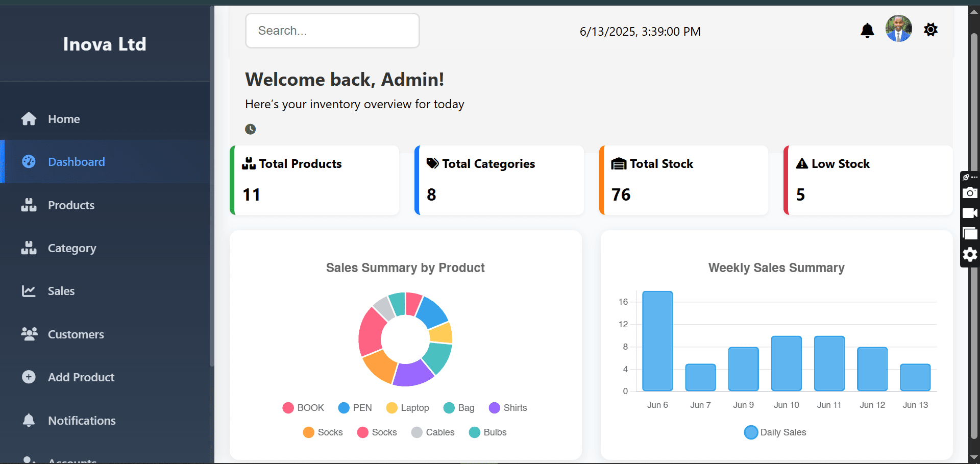Click the Jun 11 bar in weekly chart

pyautogui.click(x=829, y=363)
